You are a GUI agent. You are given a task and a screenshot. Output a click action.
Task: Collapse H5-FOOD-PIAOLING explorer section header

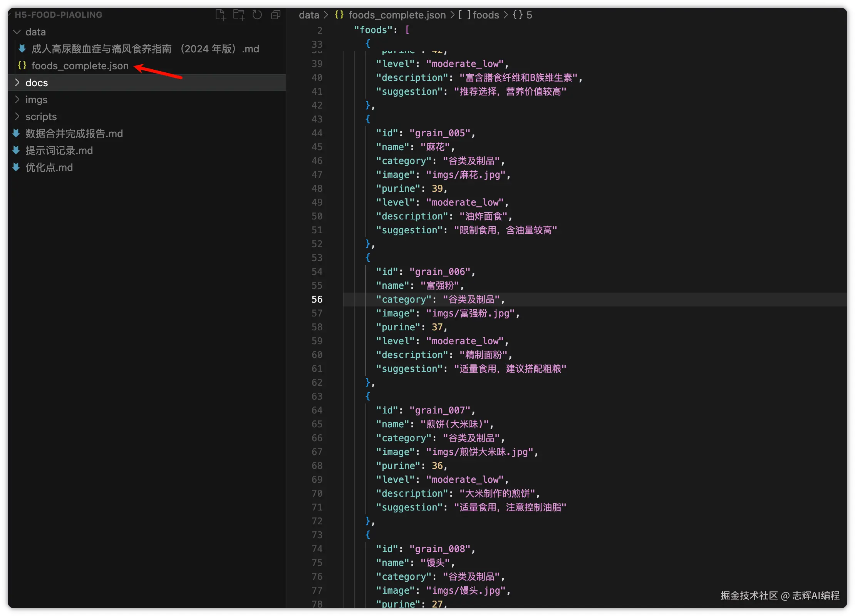point(58,15)
